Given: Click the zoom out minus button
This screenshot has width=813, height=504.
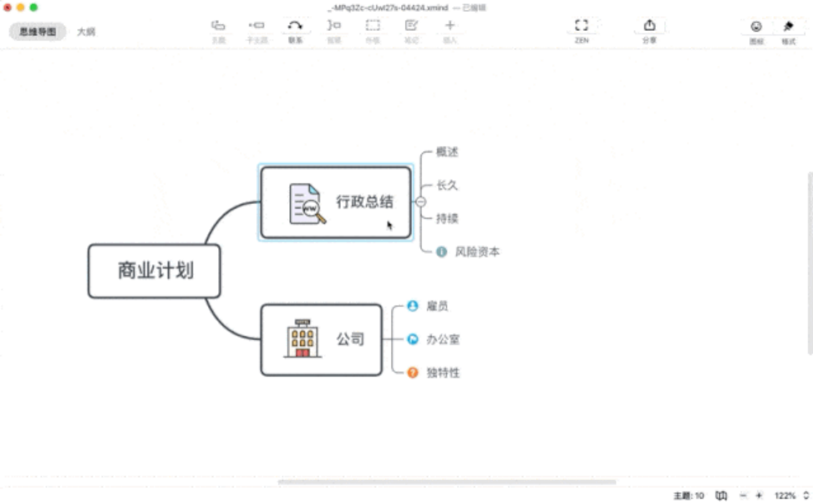Looking at the screenshot, I should [x=743, y=495].
